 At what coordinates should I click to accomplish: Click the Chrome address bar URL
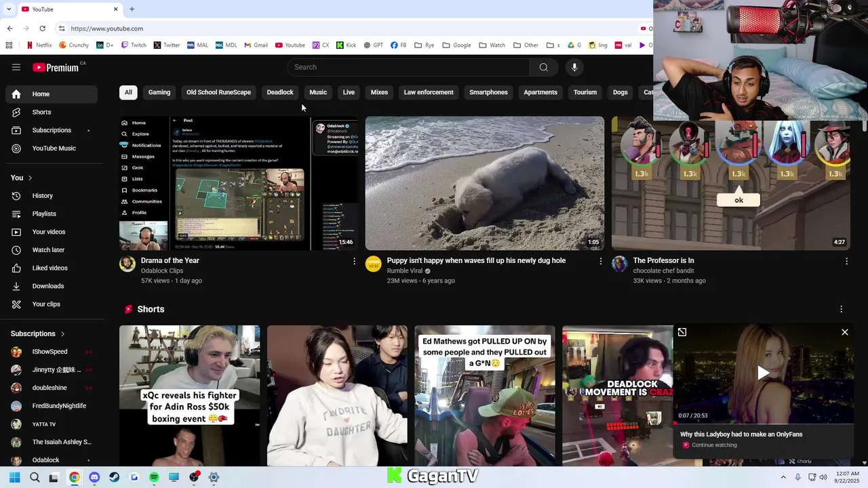[x=106, y=28]
